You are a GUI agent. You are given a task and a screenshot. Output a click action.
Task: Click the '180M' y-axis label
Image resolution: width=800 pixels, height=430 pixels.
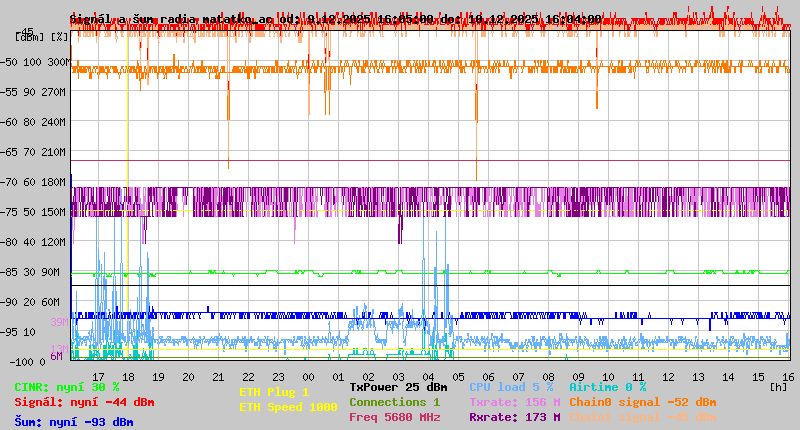54,182
